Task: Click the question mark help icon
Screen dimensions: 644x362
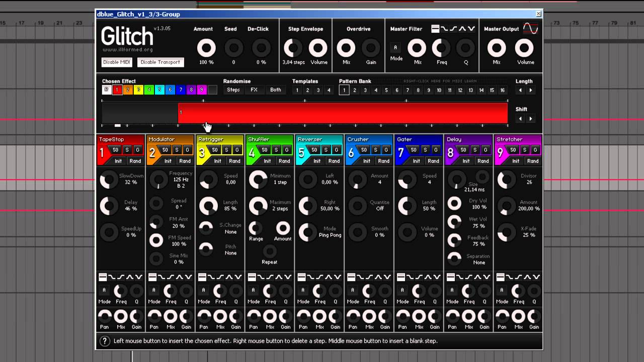Action: (x=104, y=341)
